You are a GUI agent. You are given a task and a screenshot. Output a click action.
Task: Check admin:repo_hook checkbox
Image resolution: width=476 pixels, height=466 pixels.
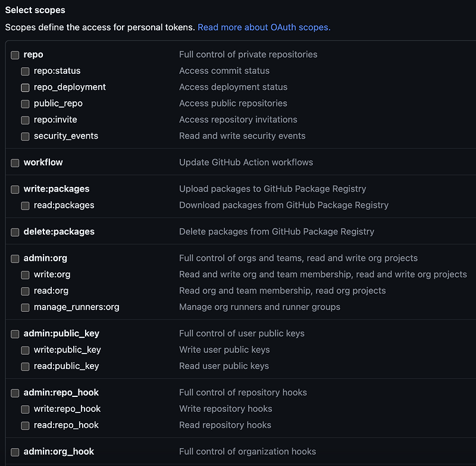click(15, 393)
